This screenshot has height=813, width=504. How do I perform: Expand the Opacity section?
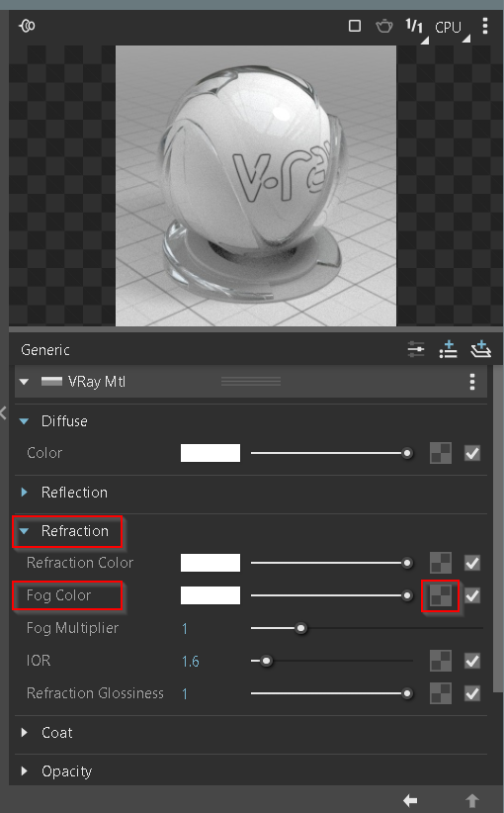click(x=24, y=771)
